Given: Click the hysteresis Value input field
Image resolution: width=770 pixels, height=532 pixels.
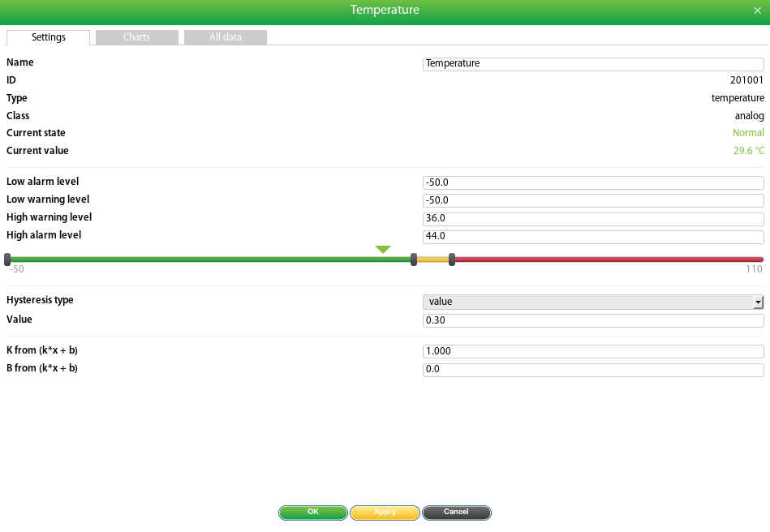Looking at the screenshot, I should coord(593,320).
